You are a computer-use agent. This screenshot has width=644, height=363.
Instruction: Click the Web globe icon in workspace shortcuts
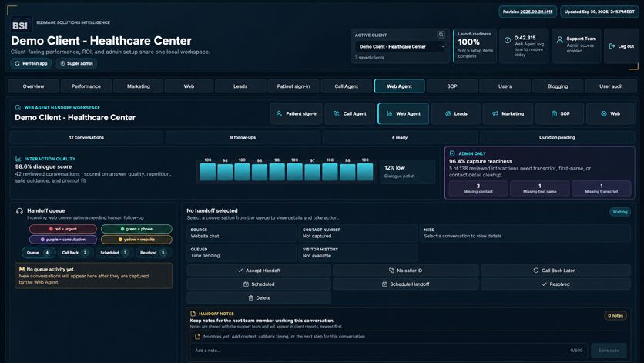(604, 113)
